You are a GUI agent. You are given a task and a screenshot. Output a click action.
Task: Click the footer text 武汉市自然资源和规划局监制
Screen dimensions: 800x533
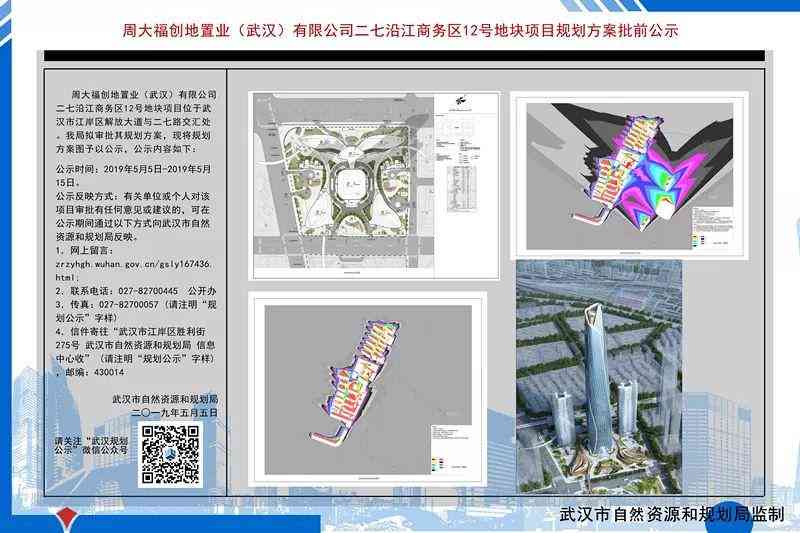click(671, 515)
